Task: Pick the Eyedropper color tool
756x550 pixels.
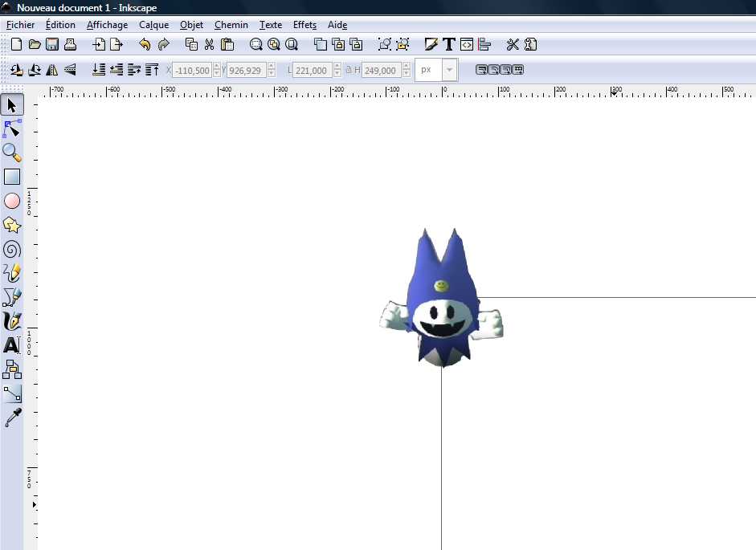Action: click(x=12, y=418)
